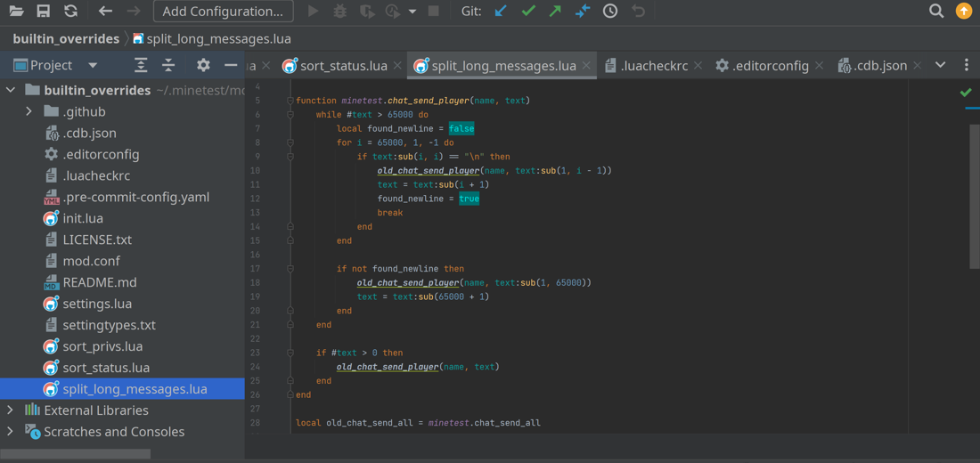The image size is (980, 463).
Task: Click the Git Push green arrow
Action: (556, 11)
